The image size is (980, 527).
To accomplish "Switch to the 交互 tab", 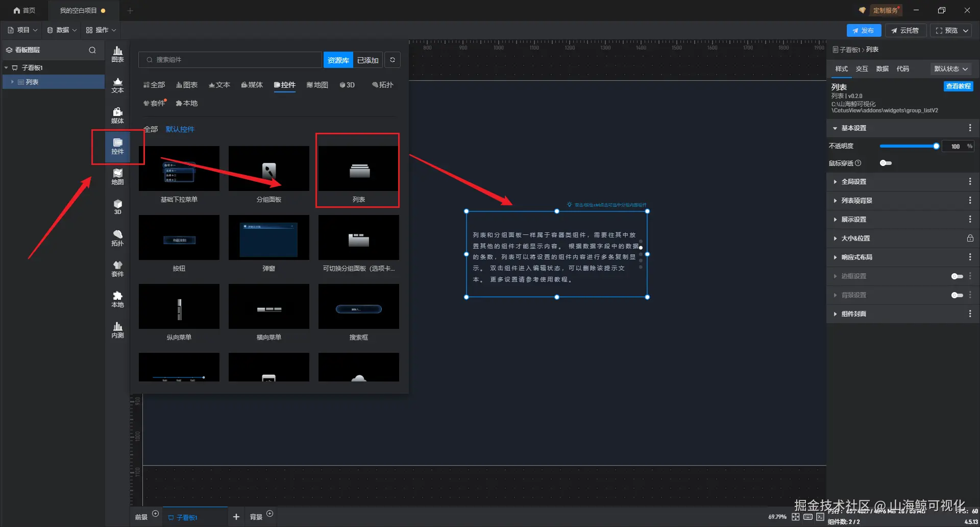I will pyautogui.click(x=862, y=69).
